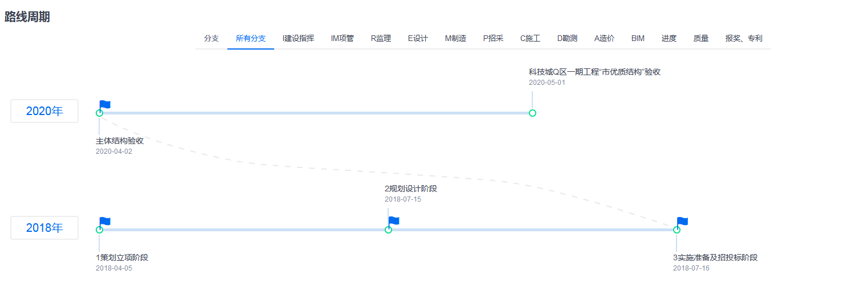Screen dimensions: 868x307
Task: Switch to the E设计 tab
Action: 418,38
